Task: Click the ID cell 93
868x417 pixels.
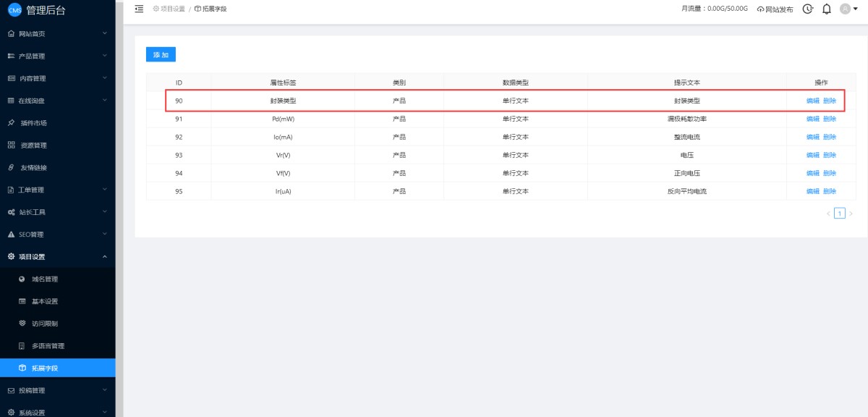Action: 179,155
